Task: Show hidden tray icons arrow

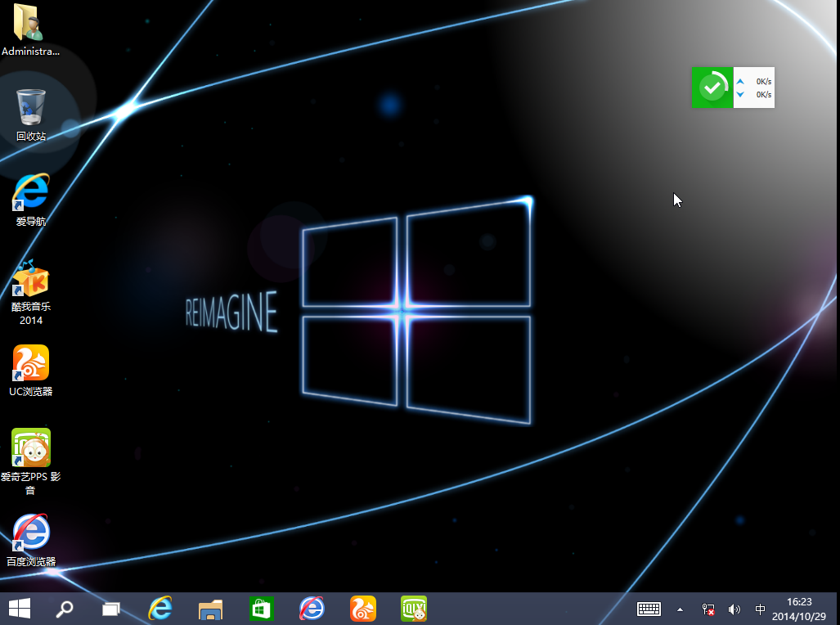Action: (x=680, y=609)
